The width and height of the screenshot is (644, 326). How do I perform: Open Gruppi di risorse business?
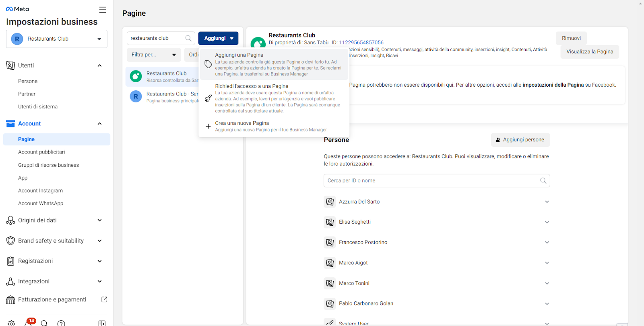(48, 165)
